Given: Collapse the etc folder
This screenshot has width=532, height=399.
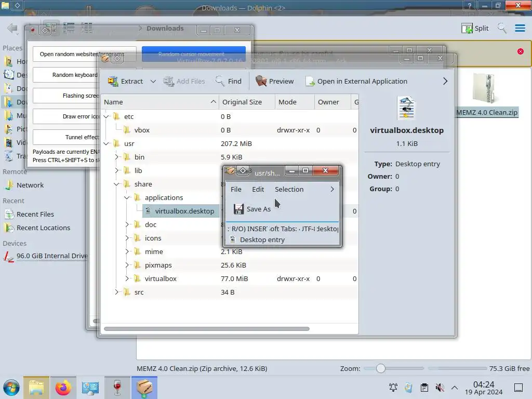Looking at the screenshot, I should coord(106,117).
